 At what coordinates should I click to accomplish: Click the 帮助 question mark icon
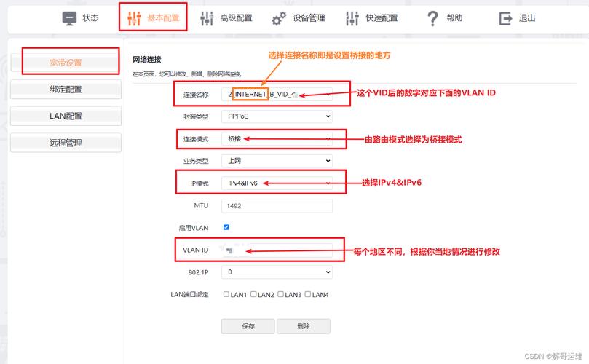coord(432,18)
